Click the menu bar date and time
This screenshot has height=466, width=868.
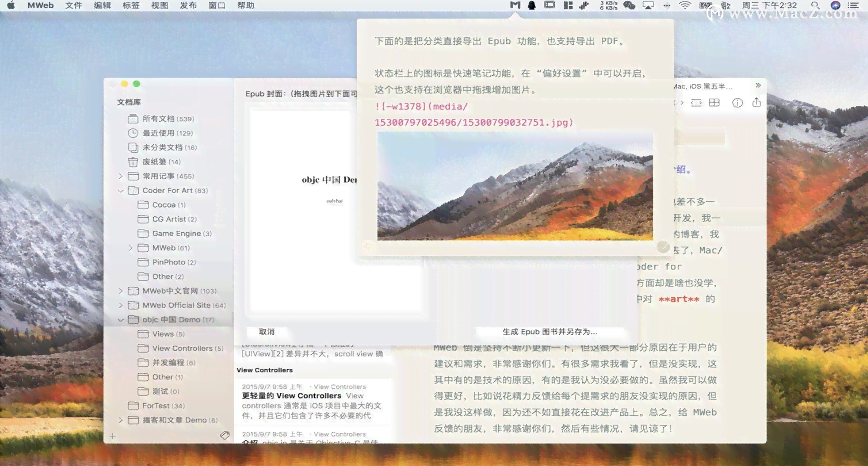pyautogui.click(x=769, y=5)
